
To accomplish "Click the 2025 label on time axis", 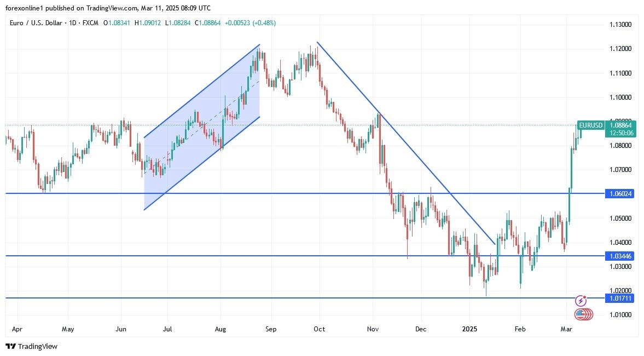I will 470,329.
